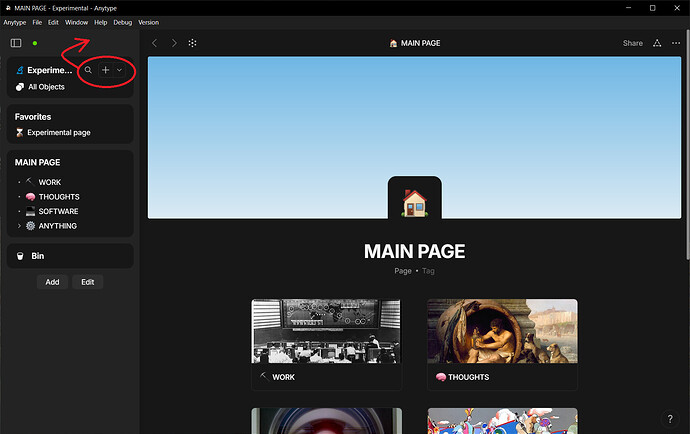Click the Share button
Image resolution: width=690 pixels, height=434 pixels.
pyautogui.click(x=632, y=43)
